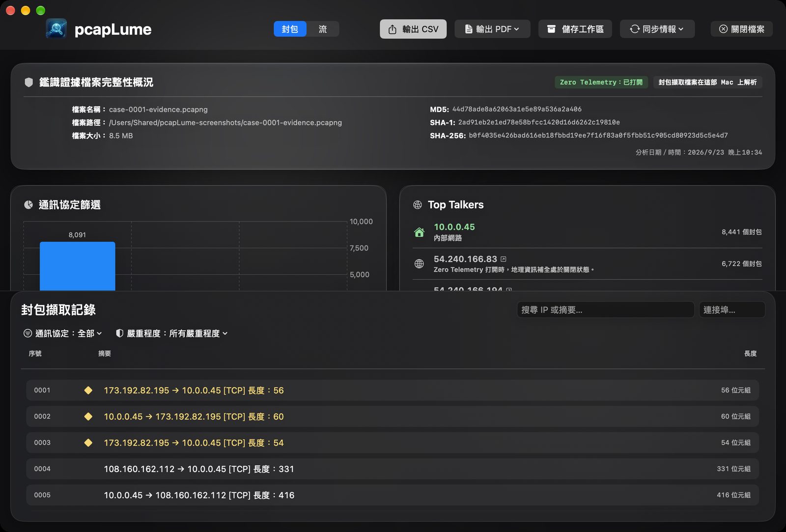Click 儲存工作區 save workspace button
This screenshot has width=786, height=532.
tap(575, 29)
